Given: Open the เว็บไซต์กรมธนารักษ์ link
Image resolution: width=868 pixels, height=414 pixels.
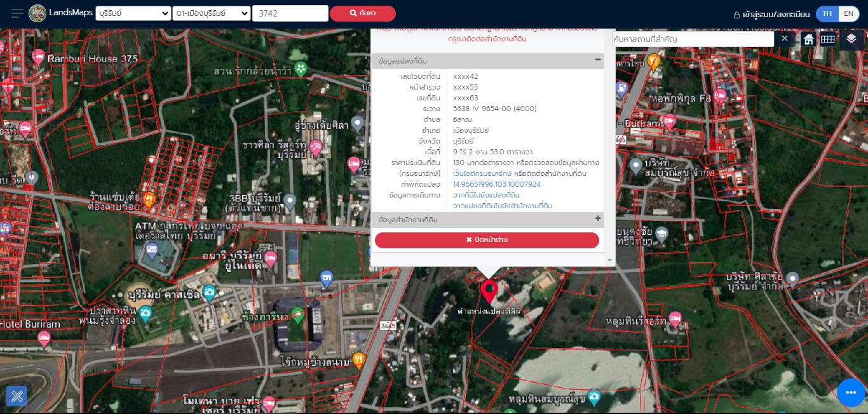Looking at the screenshot, I should (x=482, y=173).
